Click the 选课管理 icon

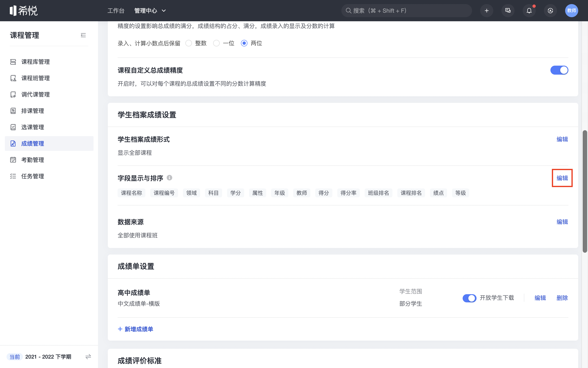13,127
